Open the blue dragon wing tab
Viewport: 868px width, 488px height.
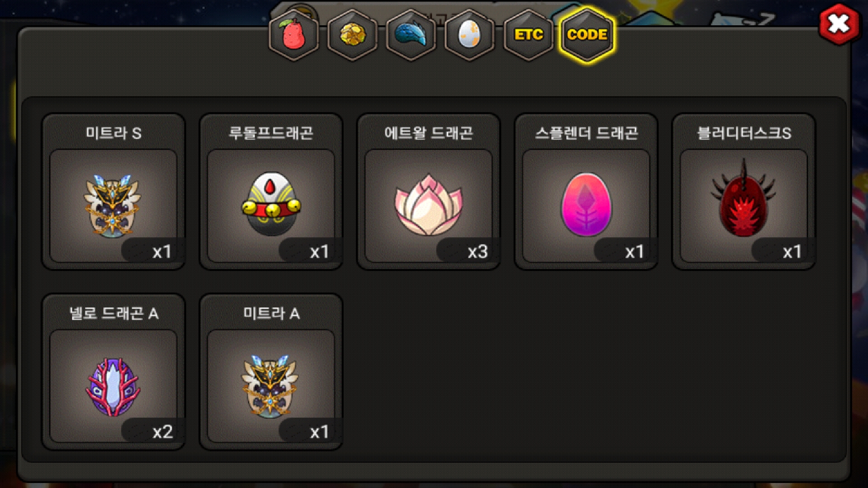click(411, 35)
